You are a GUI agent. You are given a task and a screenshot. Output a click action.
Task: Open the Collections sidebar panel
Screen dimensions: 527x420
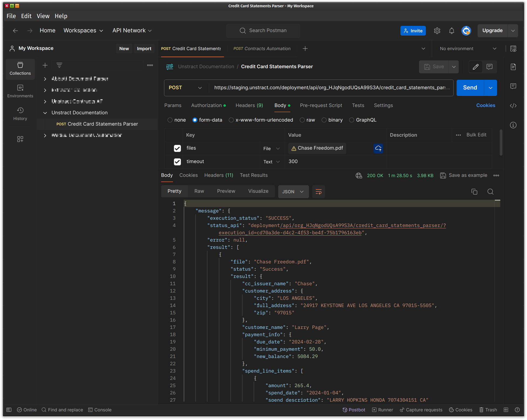pyautogui.click(x=20, y=69)
